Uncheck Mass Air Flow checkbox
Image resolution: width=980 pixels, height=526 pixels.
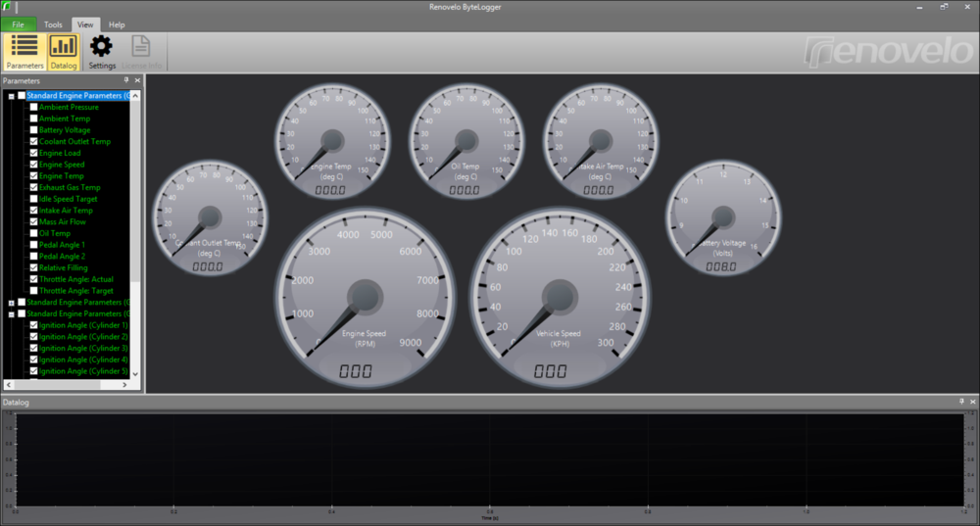pyautogui.click(x=33, y=221)
